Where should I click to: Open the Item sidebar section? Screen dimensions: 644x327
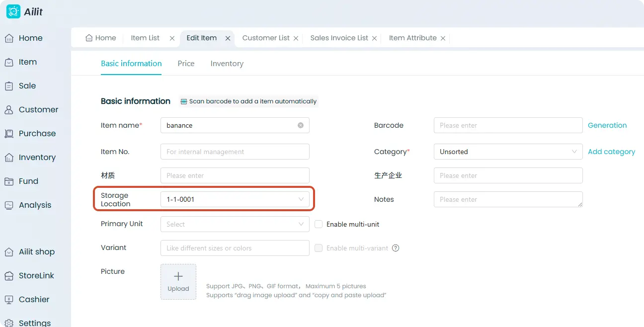20,62
